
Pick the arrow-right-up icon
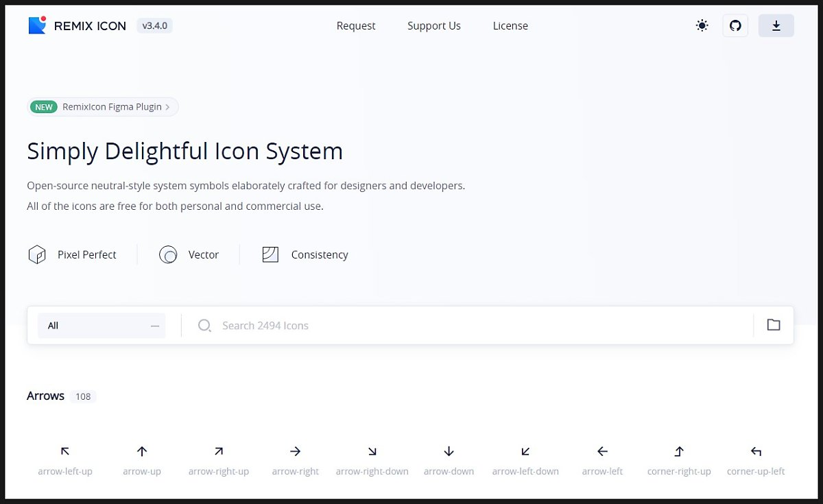tap(219, 451)
